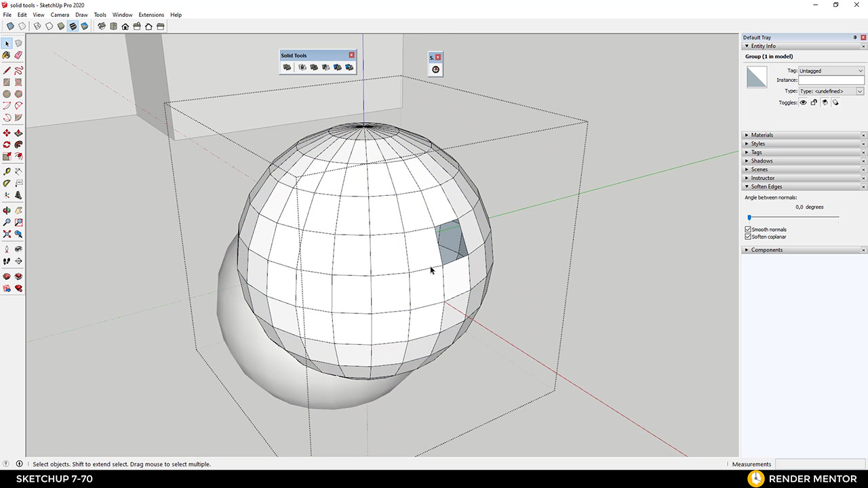
Task: Click inside the Instance text field
Action: [x=831, y=80]
